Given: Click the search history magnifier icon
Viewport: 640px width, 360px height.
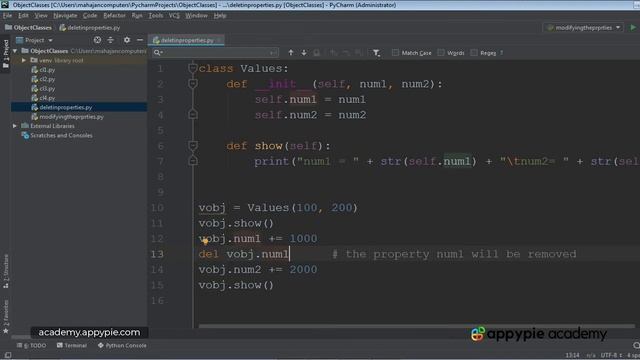Looking at the screenshot, I should (x=158, y=53).
